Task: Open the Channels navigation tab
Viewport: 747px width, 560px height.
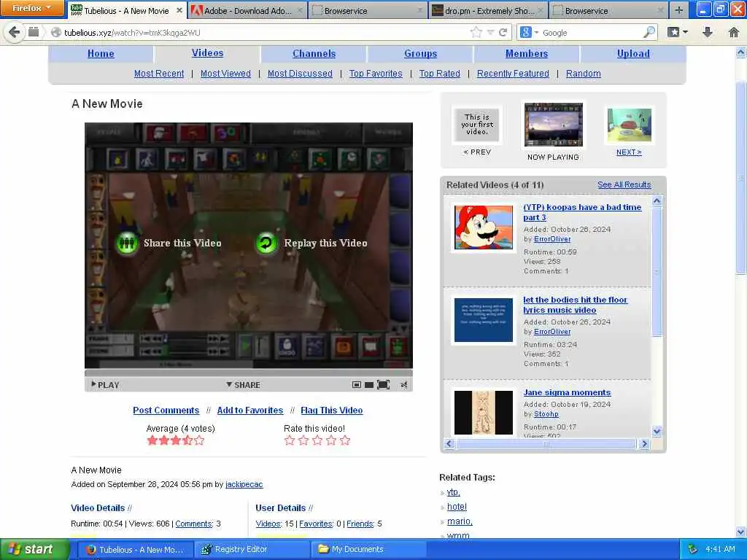Action: [314, 54]
